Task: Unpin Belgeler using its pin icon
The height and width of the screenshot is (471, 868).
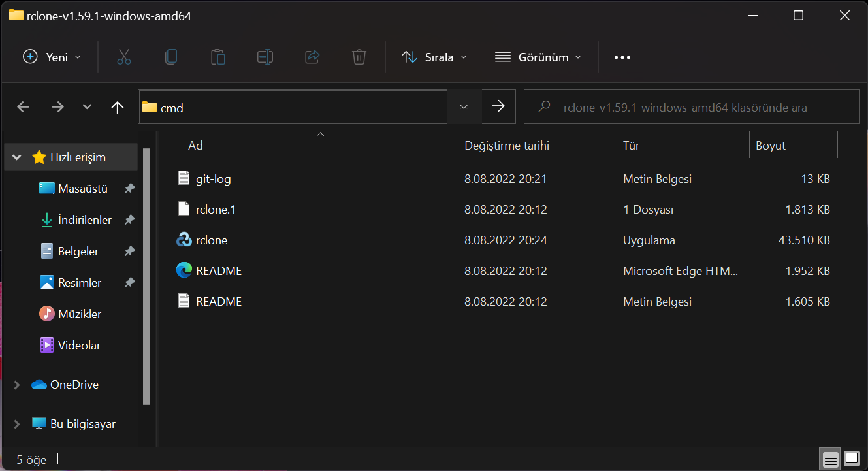Action: 129,252
